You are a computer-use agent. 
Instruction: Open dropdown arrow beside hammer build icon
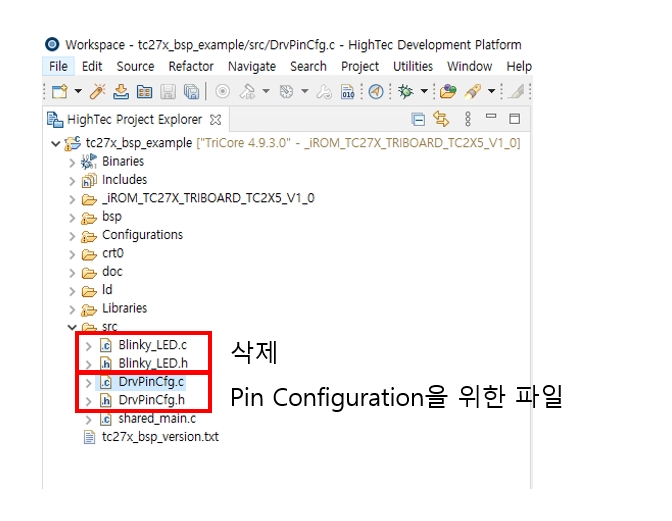click(266, 91)
